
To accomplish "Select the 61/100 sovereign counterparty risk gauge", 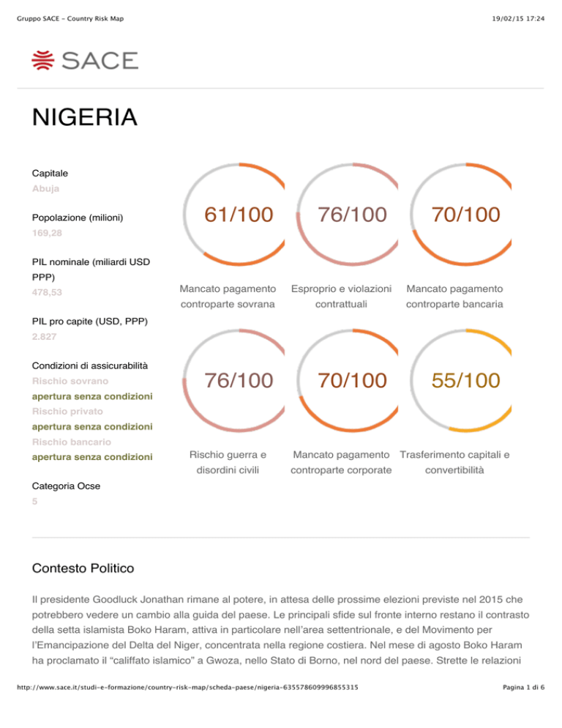I will (x=234, y=214).
